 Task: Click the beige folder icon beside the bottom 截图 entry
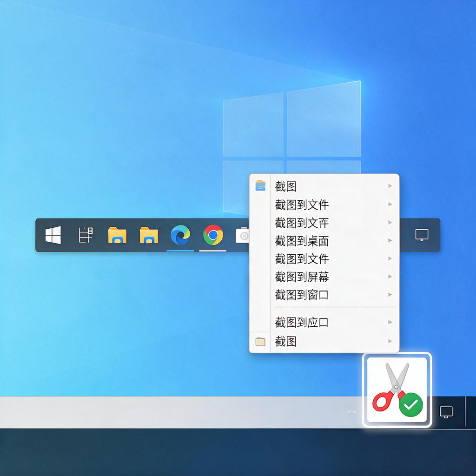pos(260,342)
